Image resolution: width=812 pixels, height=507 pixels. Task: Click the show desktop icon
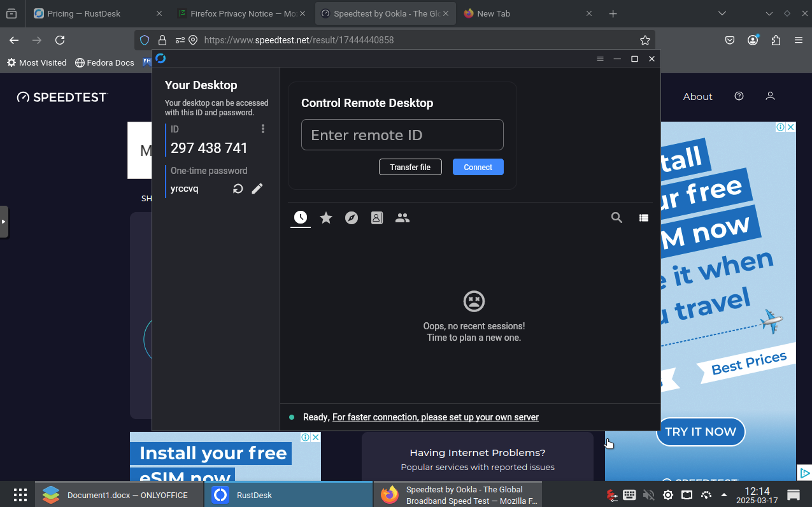click(794, 495)
